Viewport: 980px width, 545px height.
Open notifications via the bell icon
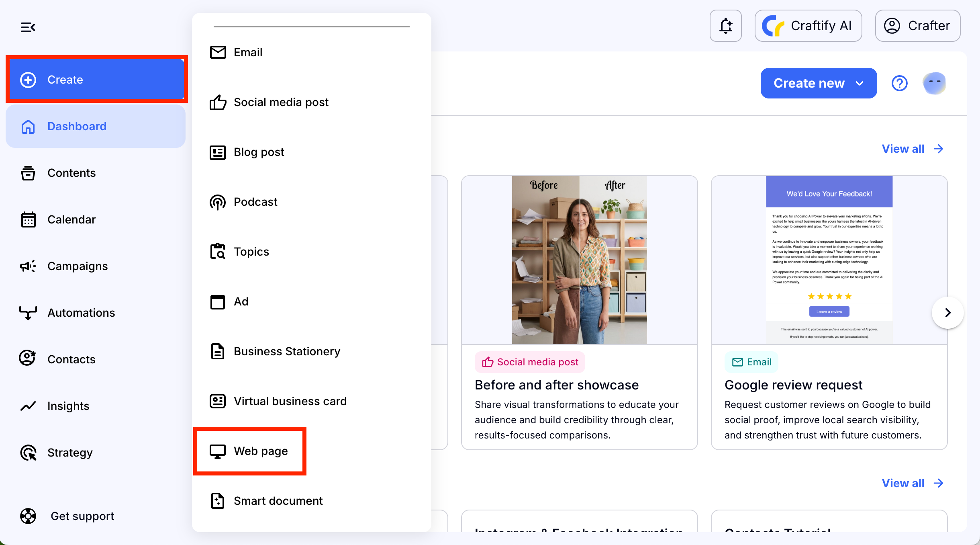[x=725, y=26]
